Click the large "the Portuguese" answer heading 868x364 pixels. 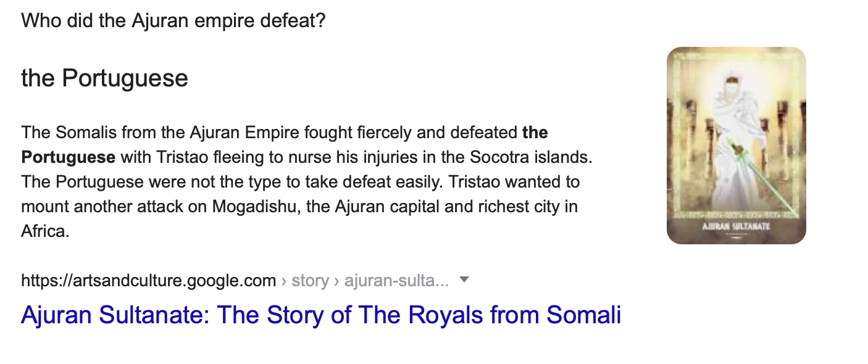pyautogui.click(x=104, y=78)
